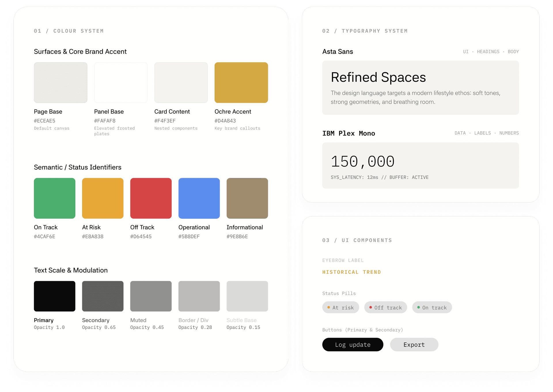Screen dimensions: 553x392
Task: Click the 150,000 mono number sample
Action: point(363,161)
